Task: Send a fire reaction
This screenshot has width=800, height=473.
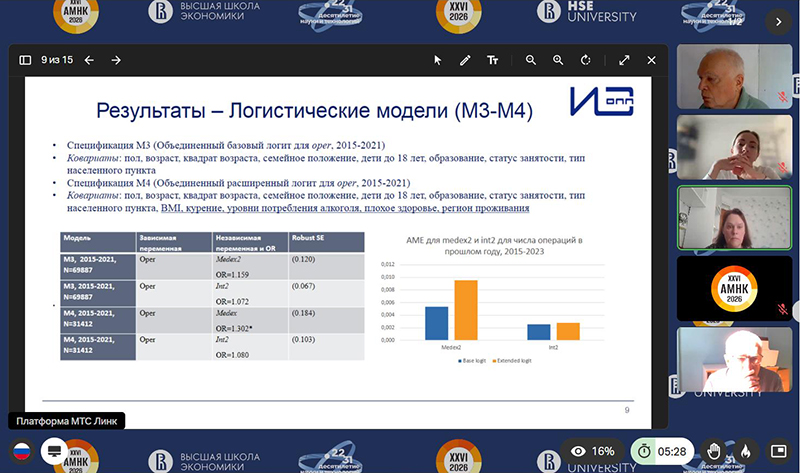Action: coord(742,451)
